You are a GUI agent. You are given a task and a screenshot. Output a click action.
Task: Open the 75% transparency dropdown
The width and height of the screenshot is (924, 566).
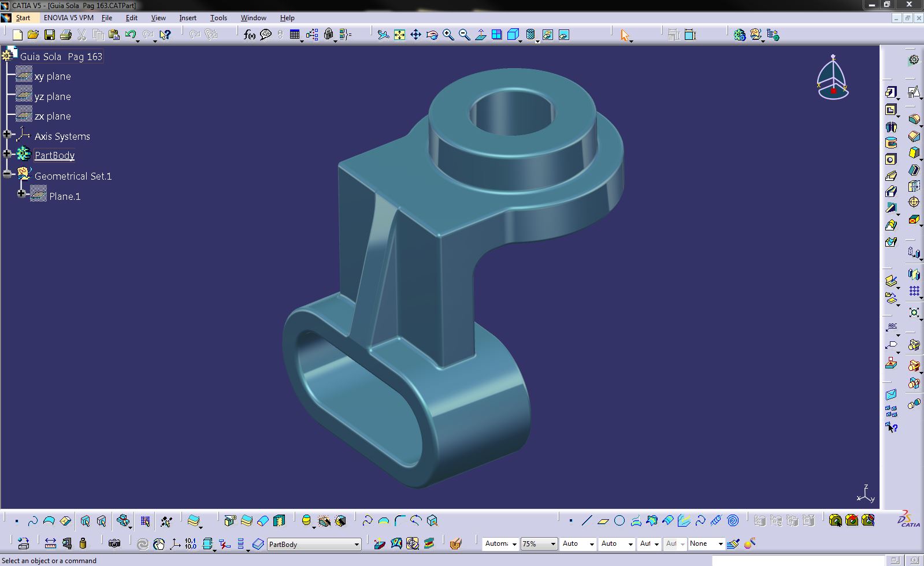click(553, 544)
